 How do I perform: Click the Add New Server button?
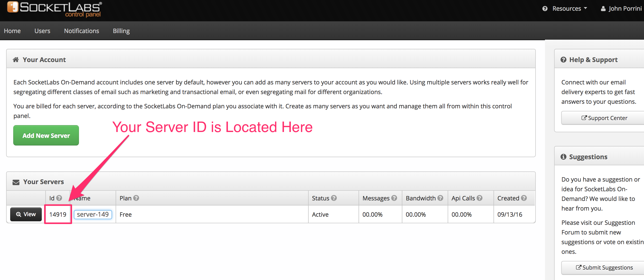[x=46, y=135]
